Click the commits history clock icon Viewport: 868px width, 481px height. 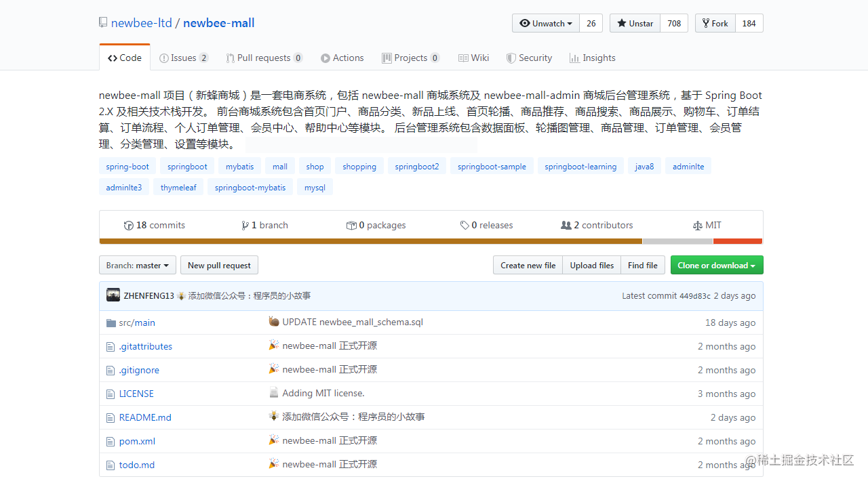(x=128, y=226)
